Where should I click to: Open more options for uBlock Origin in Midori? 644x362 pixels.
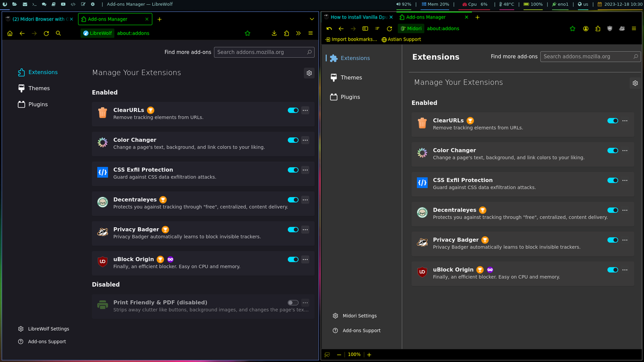(x=625, y=270)
